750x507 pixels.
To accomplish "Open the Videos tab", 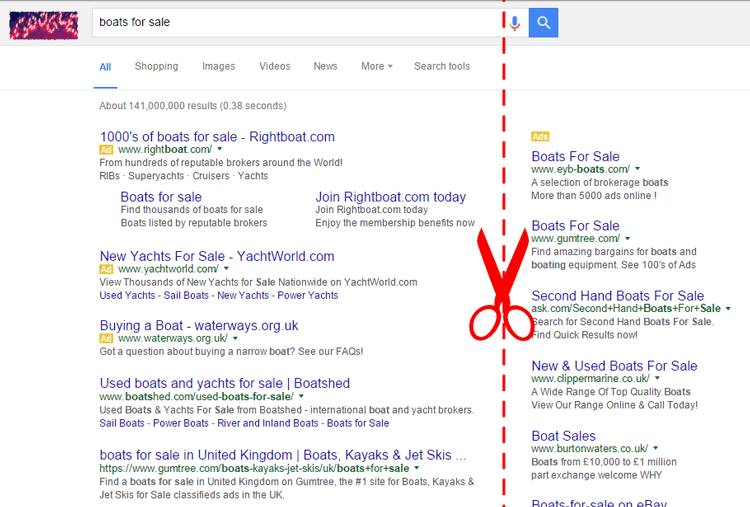I will (x=275, y=66).
